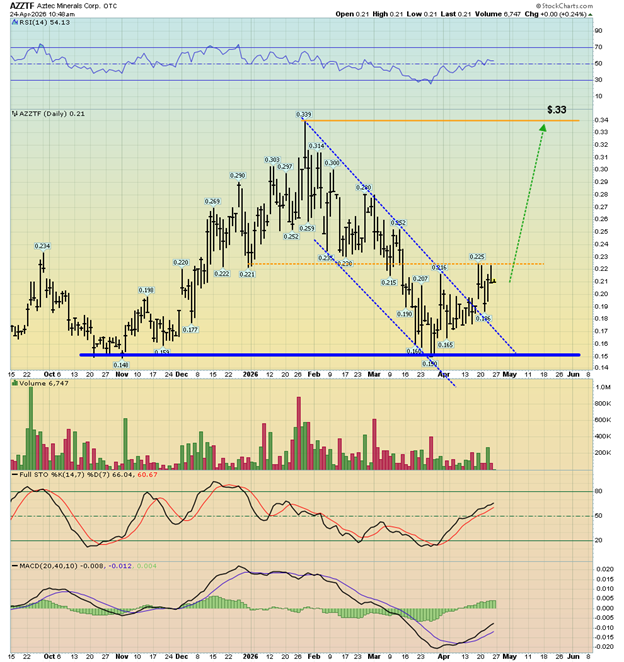The width and height of the screenshot is (624, 662).
Task: Click the 0.234 October high label
Action: click(x=42, y=246)
